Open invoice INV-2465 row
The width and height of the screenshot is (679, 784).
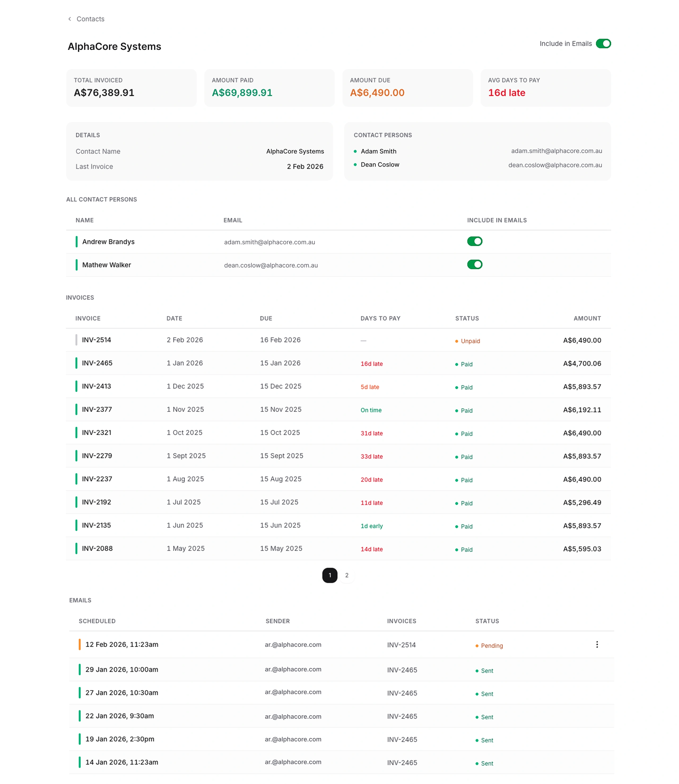tap(97, 363)
